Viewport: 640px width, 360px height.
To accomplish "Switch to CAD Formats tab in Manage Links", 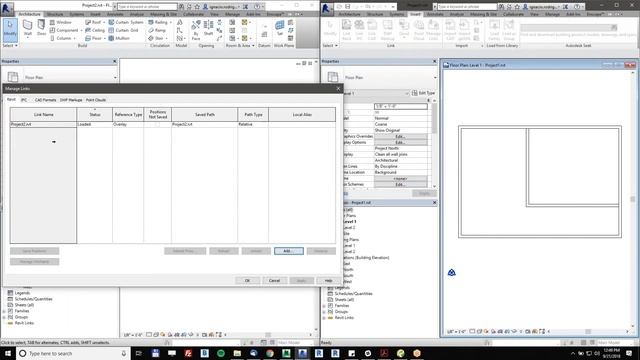I will click(x=45, y=100).
